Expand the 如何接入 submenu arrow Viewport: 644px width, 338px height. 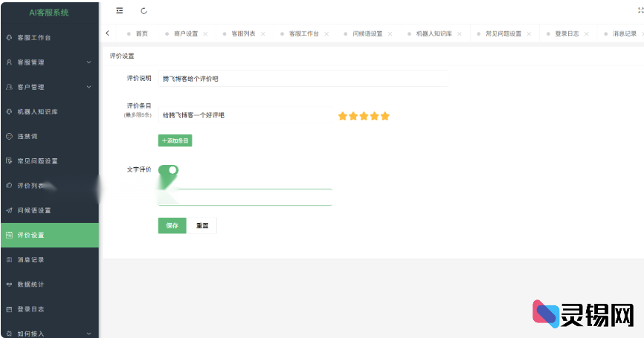pos(88,334)
